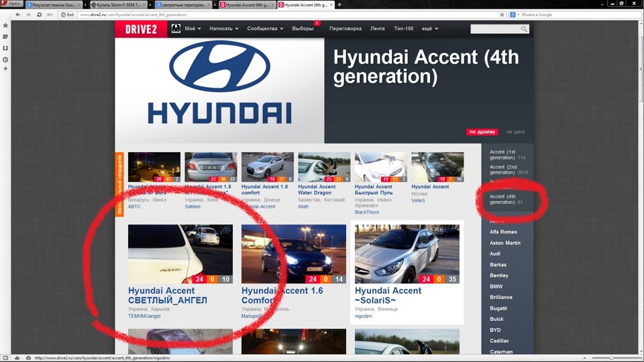The width and height of the screenshot is (644, 362).
Task: Sort cars 'по драйву'
Action: [x=482, y=132]
